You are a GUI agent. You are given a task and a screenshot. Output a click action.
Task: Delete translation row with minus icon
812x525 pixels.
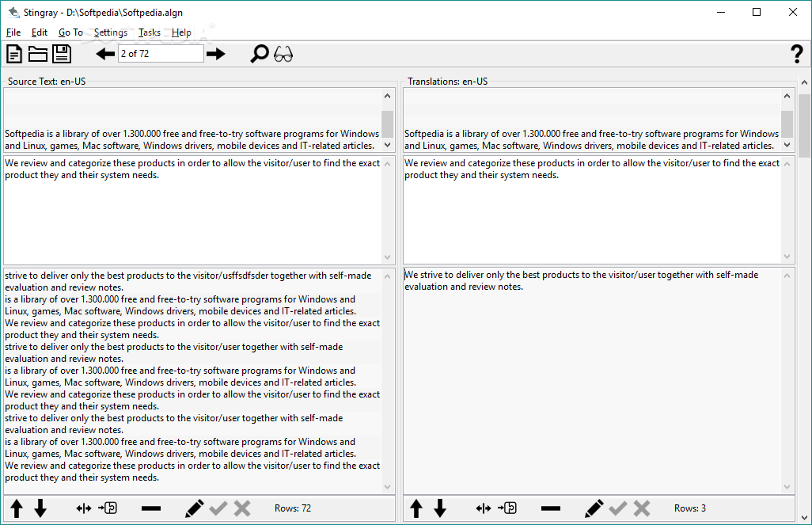click(x=551, y=508)
